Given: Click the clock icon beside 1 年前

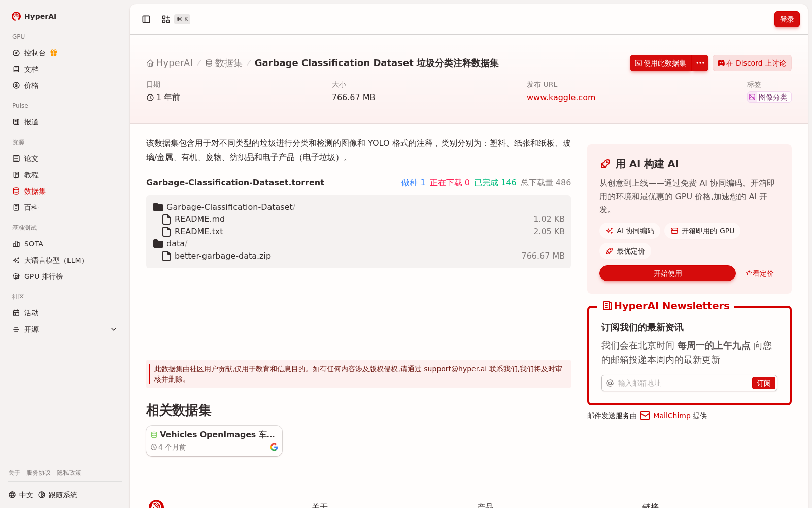Looking at the screenshot, I should (150, 98).
